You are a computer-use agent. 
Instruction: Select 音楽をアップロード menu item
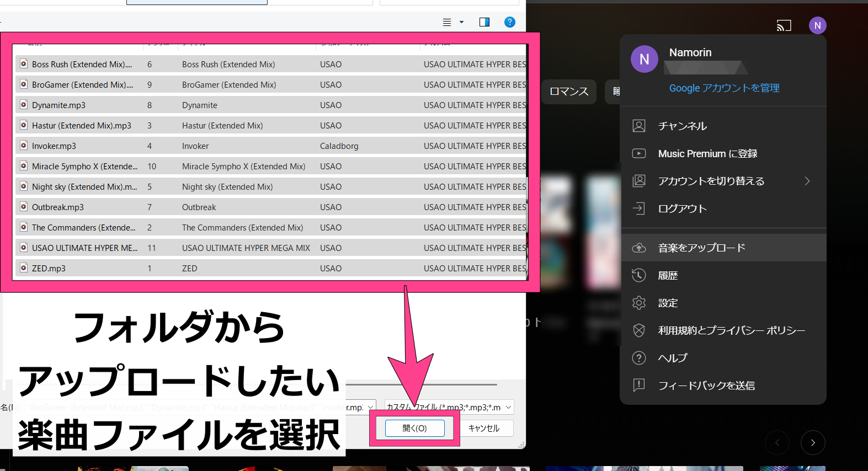723,248
